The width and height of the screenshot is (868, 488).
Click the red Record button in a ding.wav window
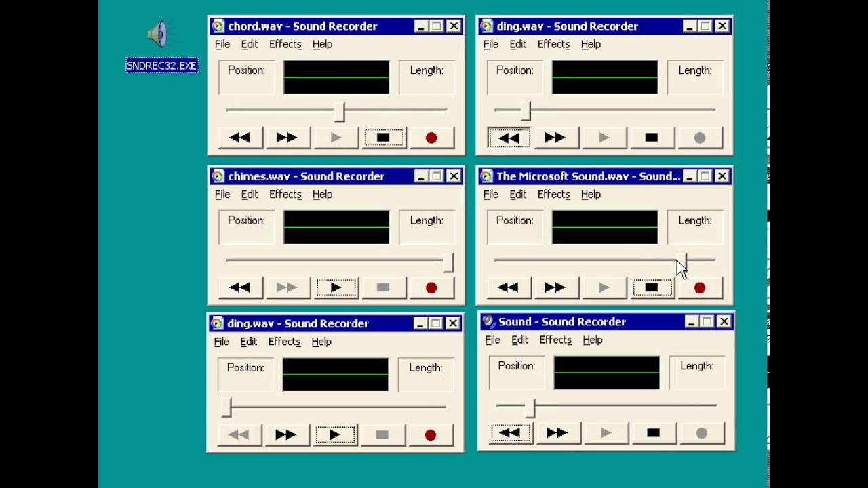coord(431,434)
